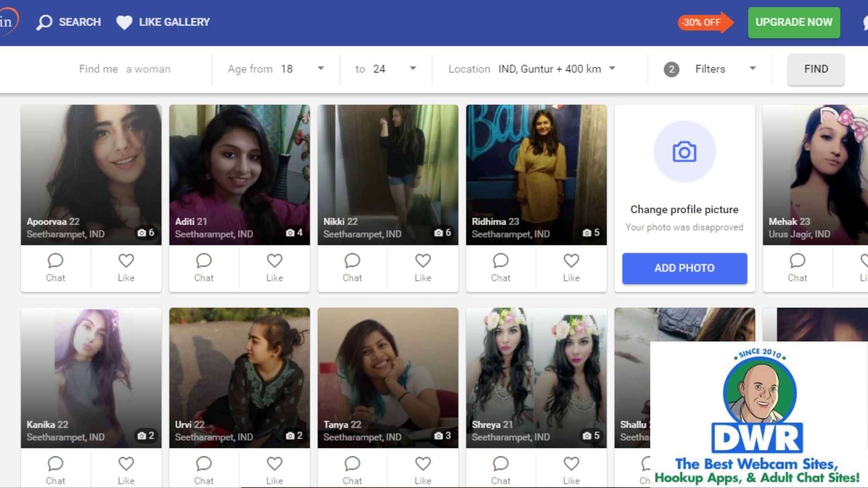The height and width of the screenshot is (488, 868).
Task: Expand the Location Guntur dropdown
Action: pos(612,69)
